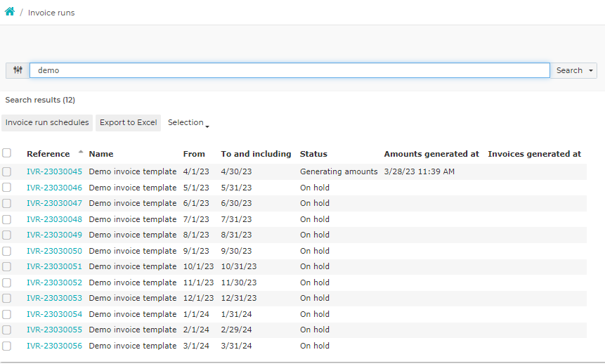605x364 pixels.
Task: Open invoice run IVR-23030051
Action: [x=54, y=266]
